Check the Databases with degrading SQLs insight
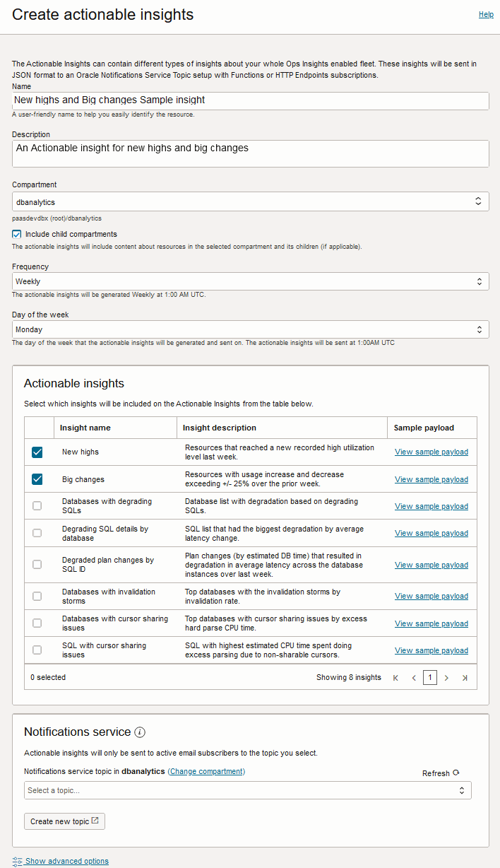The image size is (500, 868). coord(37,505)
